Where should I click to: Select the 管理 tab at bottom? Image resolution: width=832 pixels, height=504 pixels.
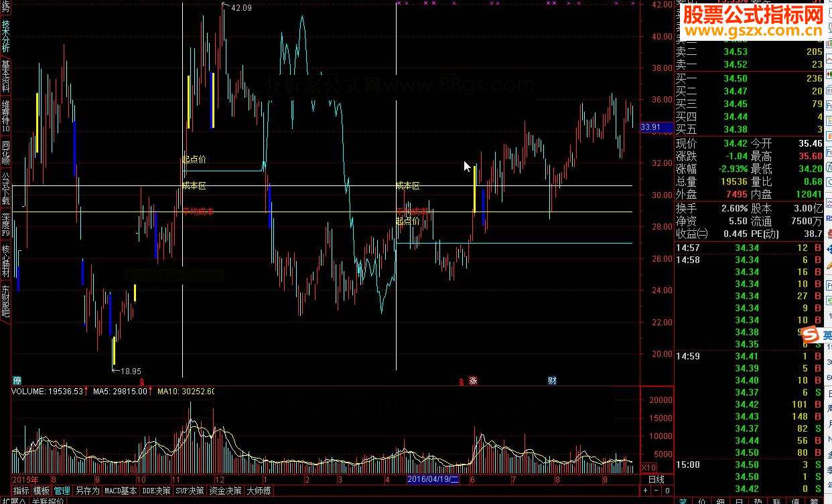click(62, 491)
